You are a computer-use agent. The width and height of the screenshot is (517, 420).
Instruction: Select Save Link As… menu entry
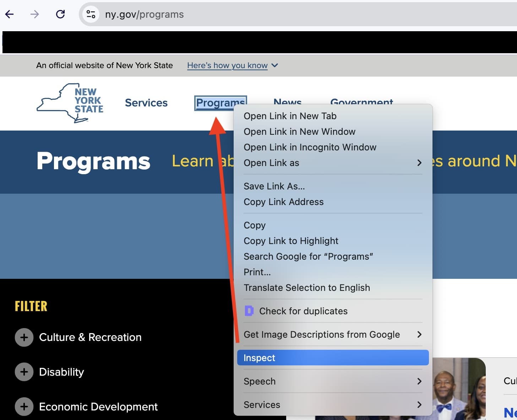[333, 186]
